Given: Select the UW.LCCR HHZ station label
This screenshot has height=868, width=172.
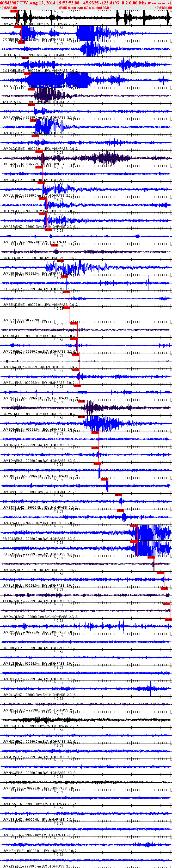Looking at the screenshot, I should point(40,726).
